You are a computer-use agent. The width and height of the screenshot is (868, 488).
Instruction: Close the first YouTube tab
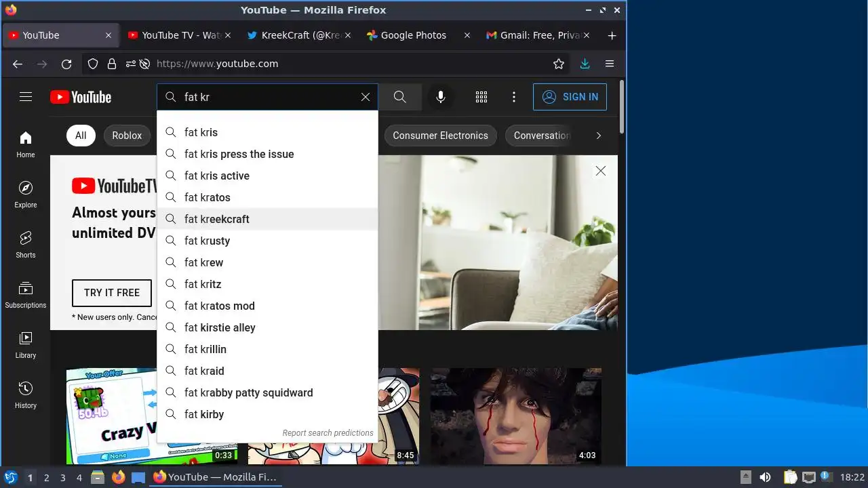tap(108, 35)
